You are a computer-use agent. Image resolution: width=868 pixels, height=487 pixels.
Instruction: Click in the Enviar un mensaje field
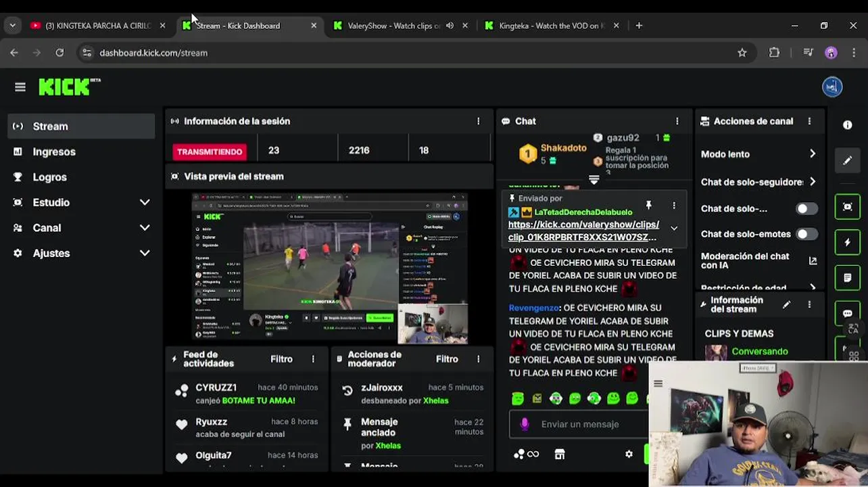580,424
